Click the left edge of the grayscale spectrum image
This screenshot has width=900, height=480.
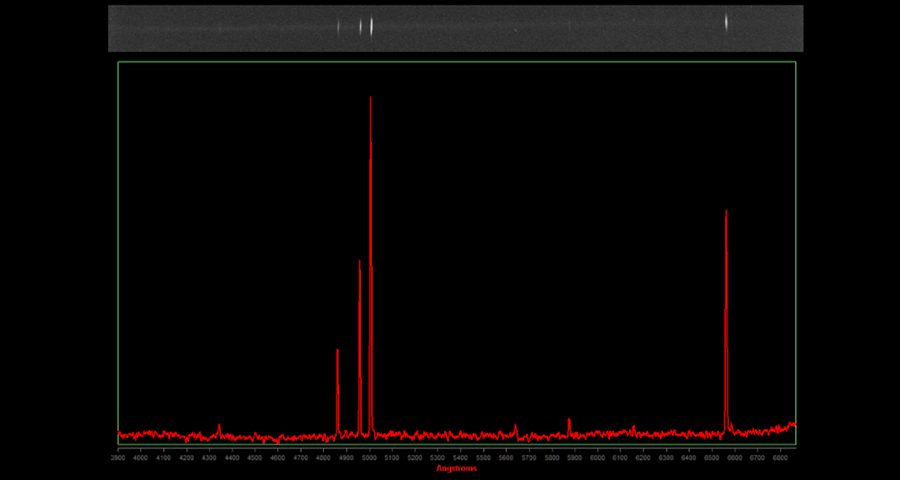pos(111,28)
